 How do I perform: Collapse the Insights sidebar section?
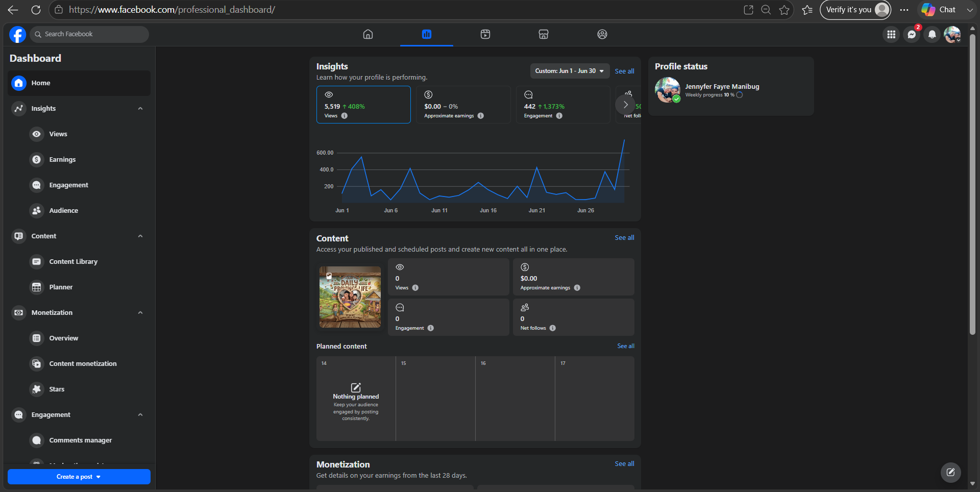point(140,109)
